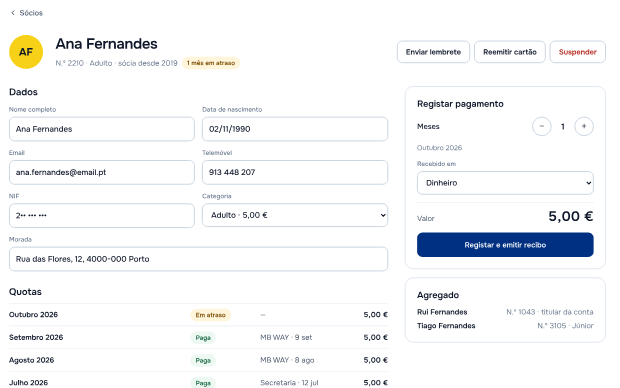
Task: Decrease months with minus button
Action: click(x=541, y=127)
